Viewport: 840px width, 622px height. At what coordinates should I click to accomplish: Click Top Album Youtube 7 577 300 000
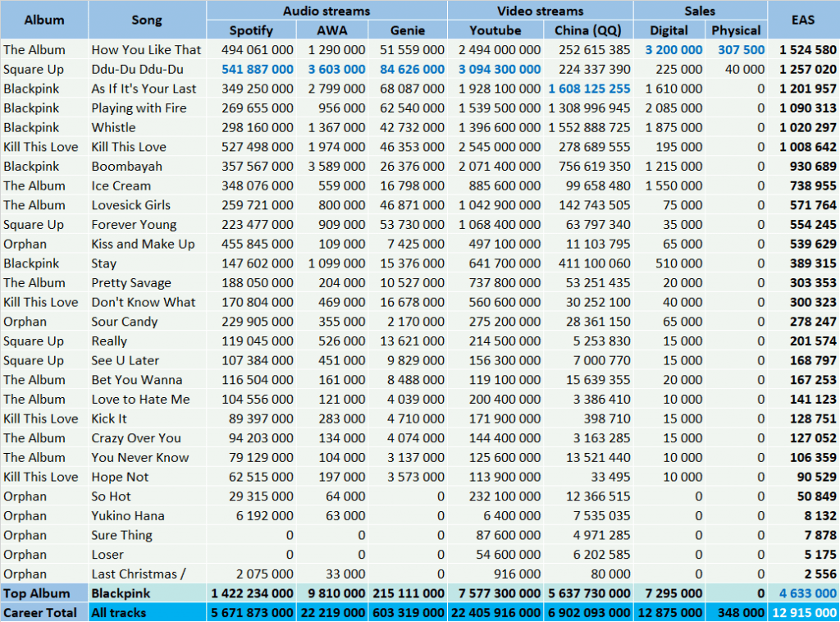click(500, 593)
